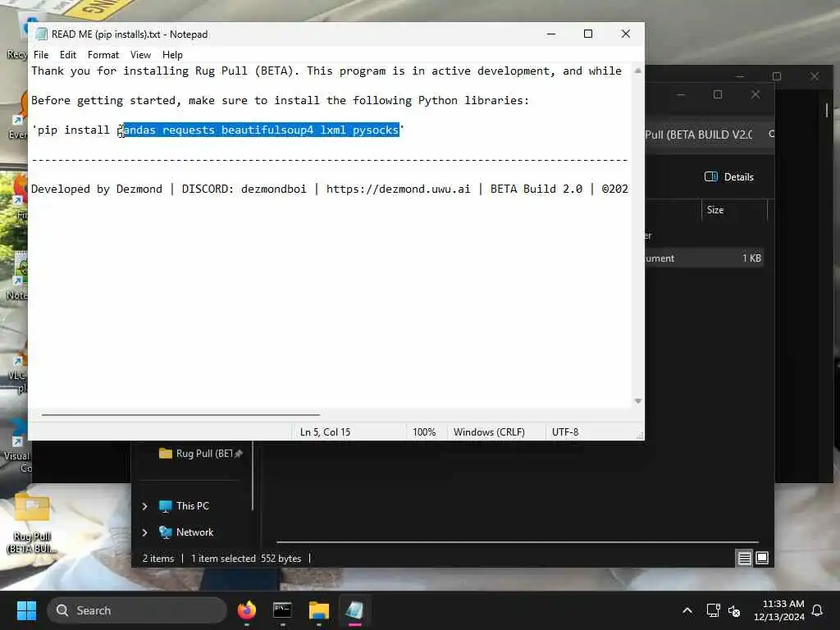Minimize the Notepad window
Image resolution: width=840 pixels, height=630 pixels.
pyautogui.click(x=550, y=34)
